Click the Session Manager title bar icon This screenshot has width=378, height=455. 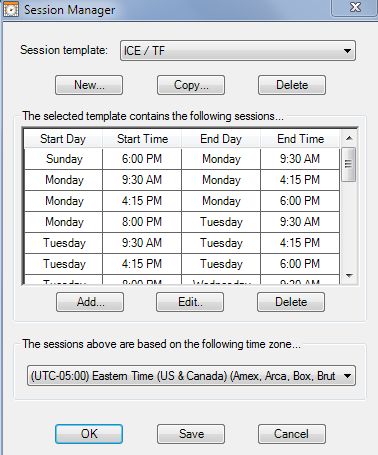coord(11,9)
